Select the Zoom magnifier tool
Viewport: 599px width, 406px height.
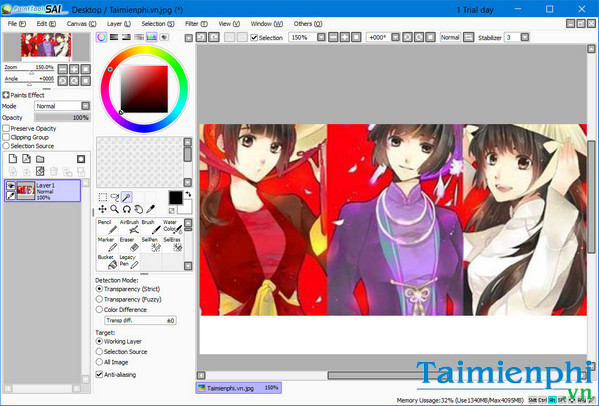coord(114,209)
